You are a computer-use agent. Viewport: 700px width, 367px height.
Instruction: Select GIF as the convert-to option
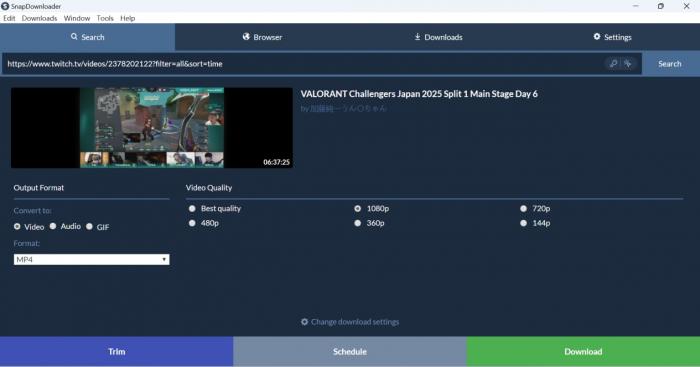(89, 226)
